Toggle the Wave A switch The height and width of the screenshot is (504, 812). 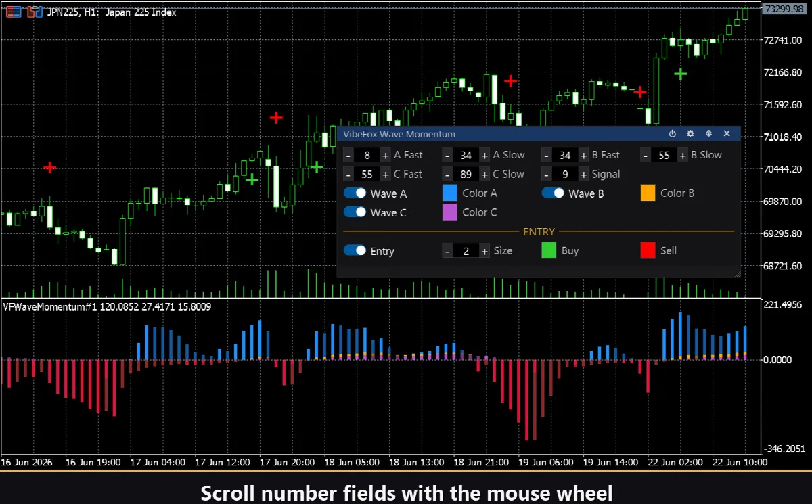click(355, 193)
